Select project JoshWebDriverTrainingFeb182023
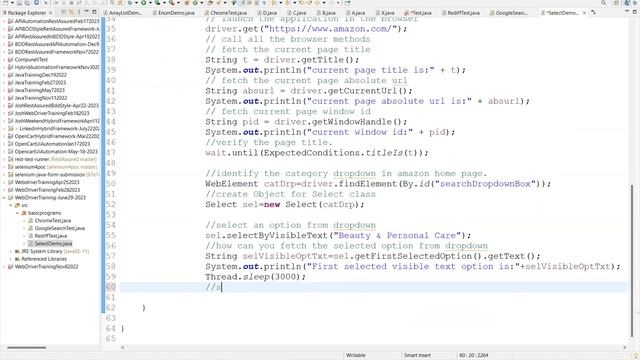 pyautogui.click(x=51, y=113)
